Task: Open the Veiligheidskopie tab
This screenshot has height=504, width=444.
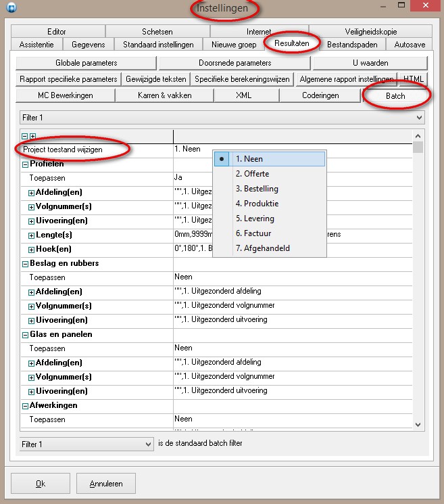Action: pos(371,32)
